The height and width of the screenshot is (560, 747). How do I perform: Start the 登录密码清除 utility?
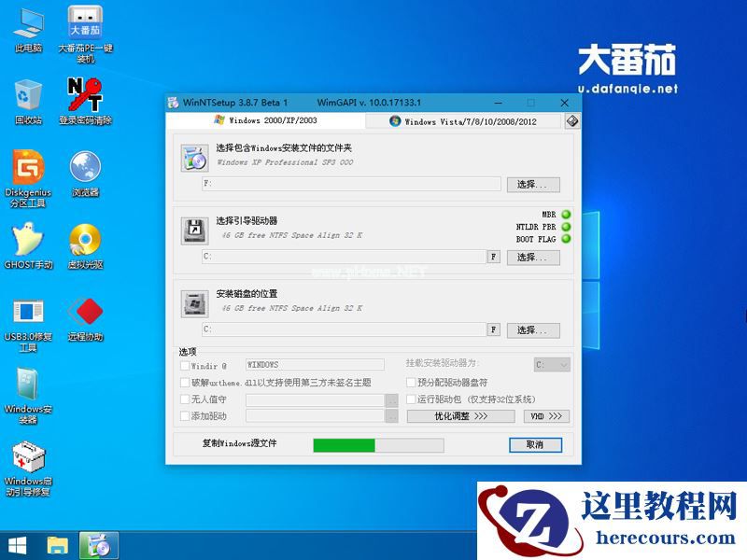click(87, 93)
